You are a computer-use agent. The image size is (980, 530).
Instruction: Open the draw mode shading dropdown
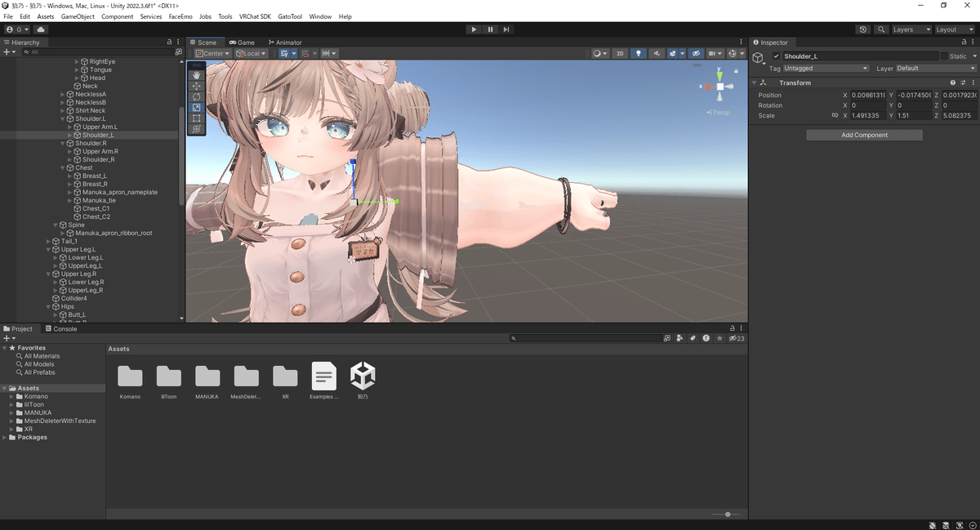coord(600,54)
